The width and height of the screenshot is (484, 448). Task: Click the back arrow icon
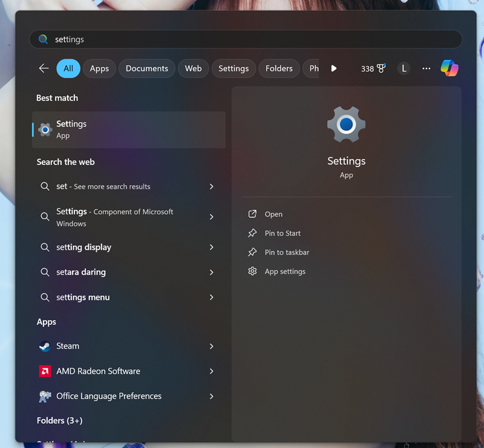[44, 68]
